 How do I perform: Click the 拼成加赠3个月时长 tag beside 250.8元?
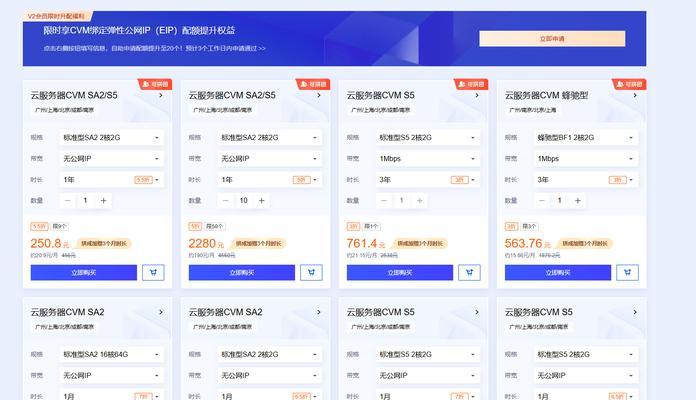103,243
